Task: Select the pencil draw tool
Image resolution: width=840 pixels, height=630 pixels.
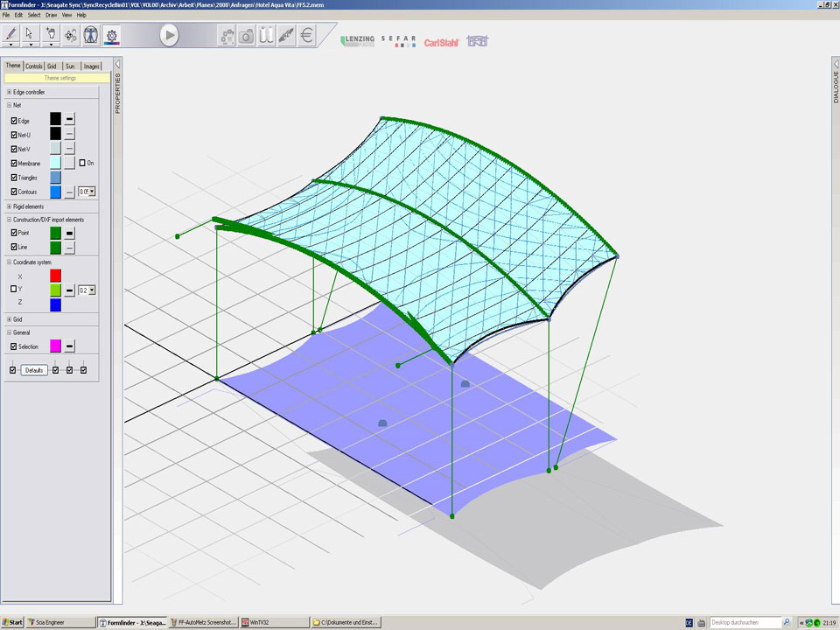Action: (10, 34)
